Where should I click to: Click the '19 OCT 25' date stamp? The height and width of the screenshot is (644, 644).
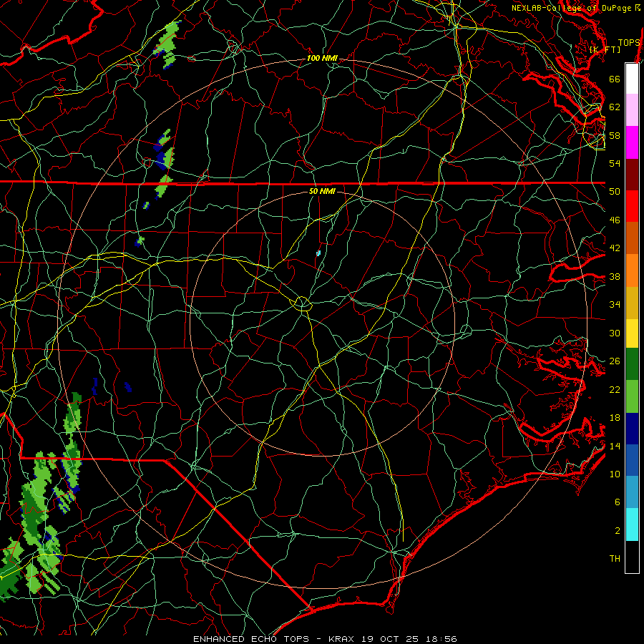(x=390, y=639)
